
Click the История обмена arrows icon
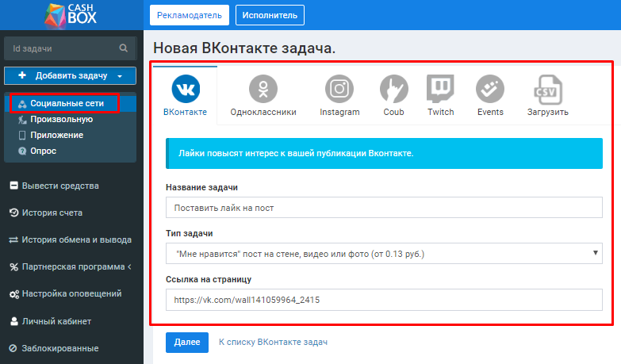(13, 240)
